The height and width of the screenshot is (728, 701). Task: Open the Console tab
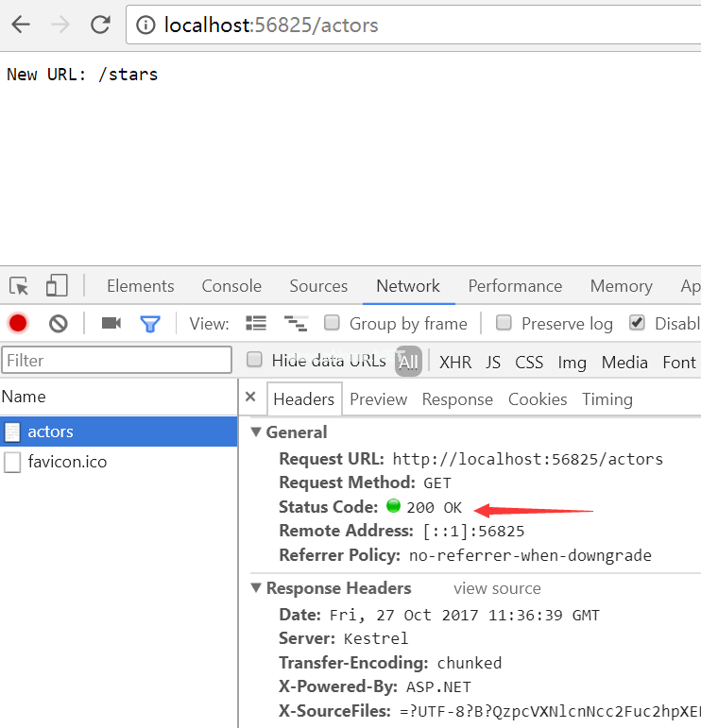pyautogui.click(x=231, y=286)
